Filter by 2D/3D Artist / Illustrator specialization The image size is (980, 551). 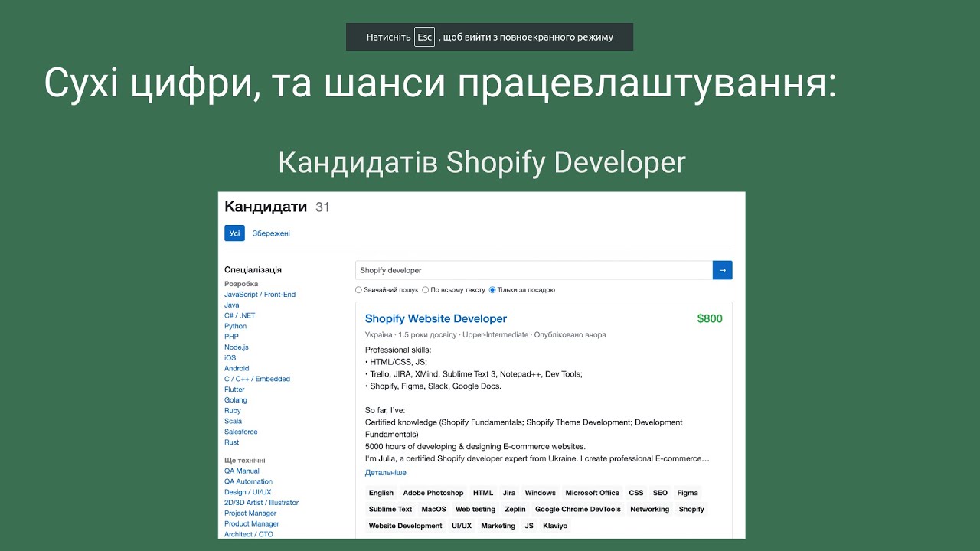261,503
